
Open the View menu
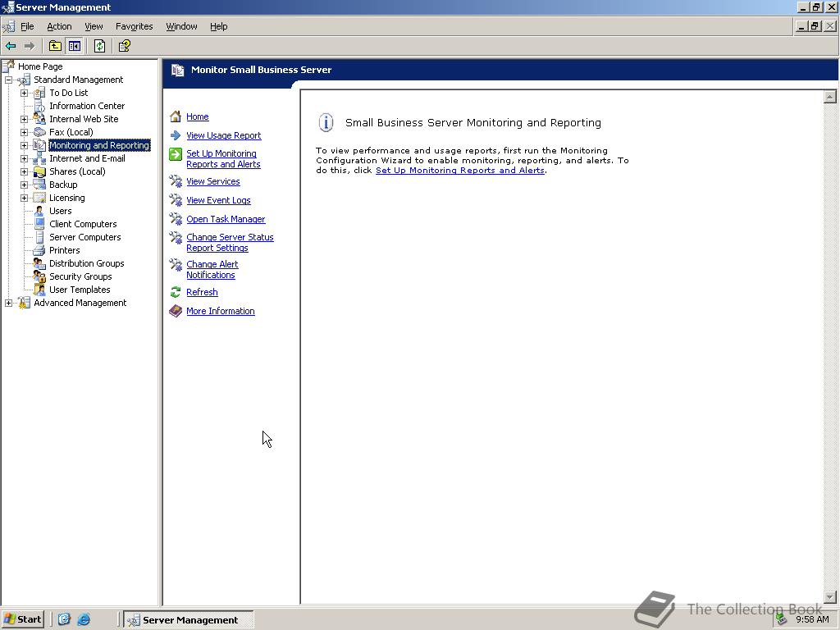coord(94,26)
